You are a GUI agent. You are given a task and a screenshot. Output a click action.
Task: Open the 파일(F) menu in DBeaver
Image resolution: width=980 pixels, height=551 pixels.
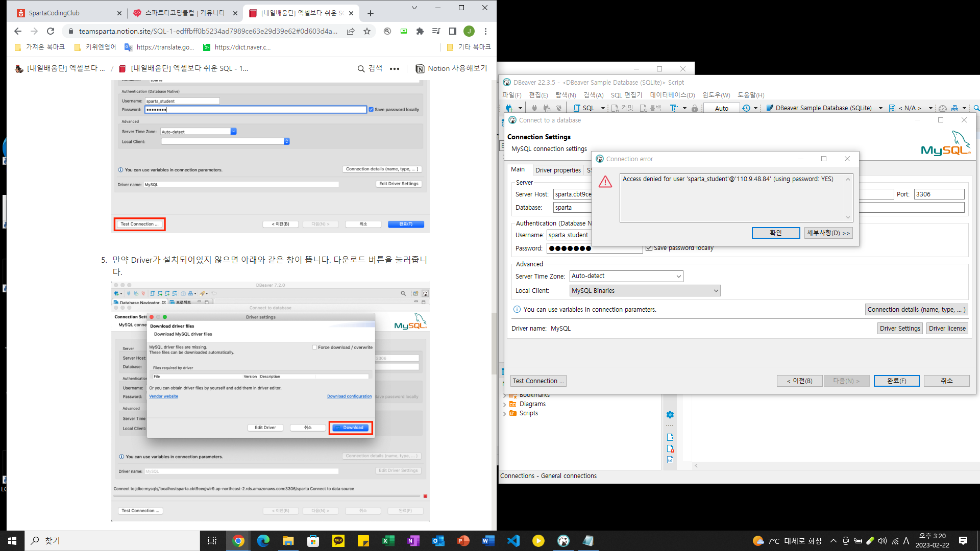[x=511, y=95]
